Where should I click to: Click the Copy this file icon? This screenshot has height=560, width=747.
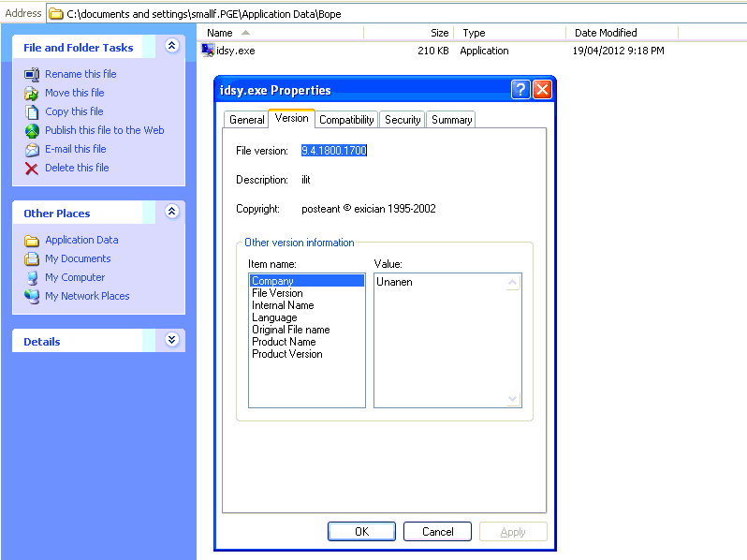pos(32,112)
